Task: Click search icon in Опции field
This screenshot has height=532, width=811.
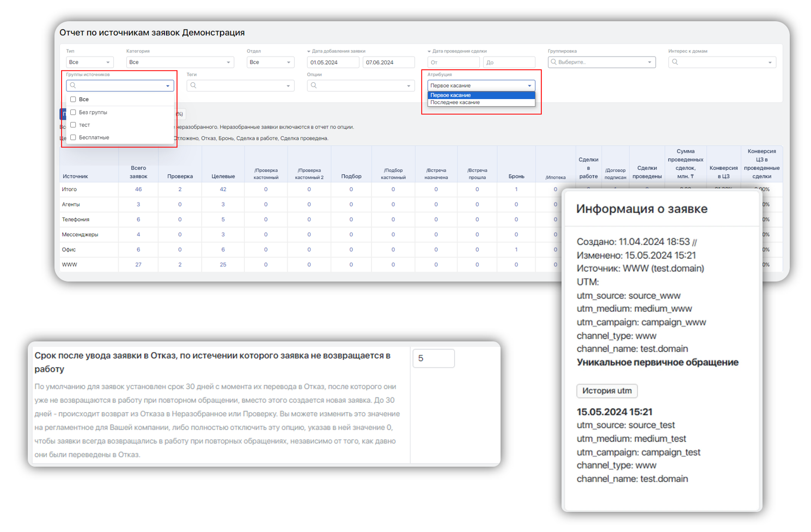Action: click(x=314, y=85)
